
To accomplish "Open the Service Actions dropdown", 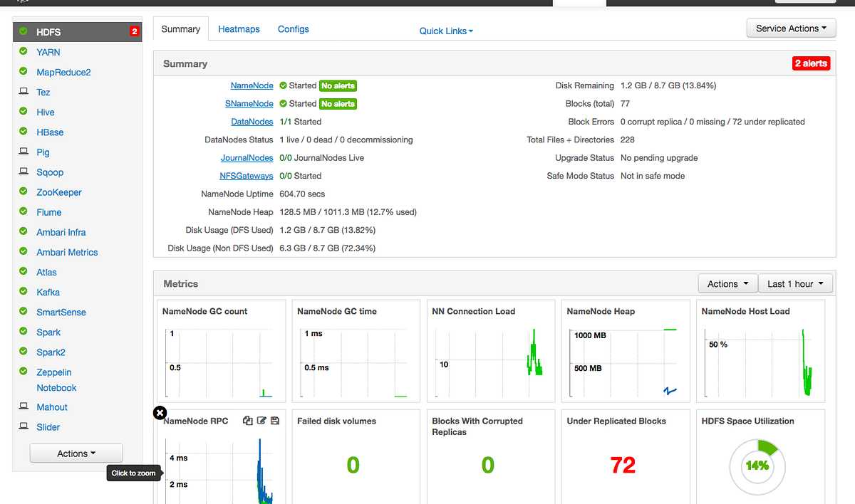I will 791,28.
